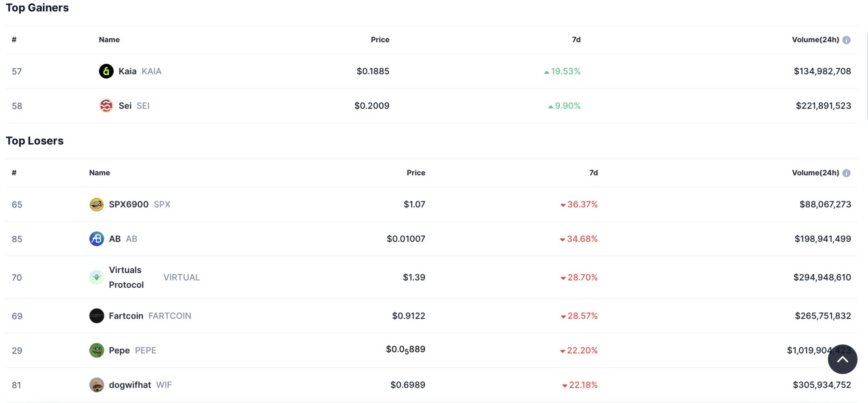
Task: Sort Top Losers by Name header
Action: [x=99, y=173]
